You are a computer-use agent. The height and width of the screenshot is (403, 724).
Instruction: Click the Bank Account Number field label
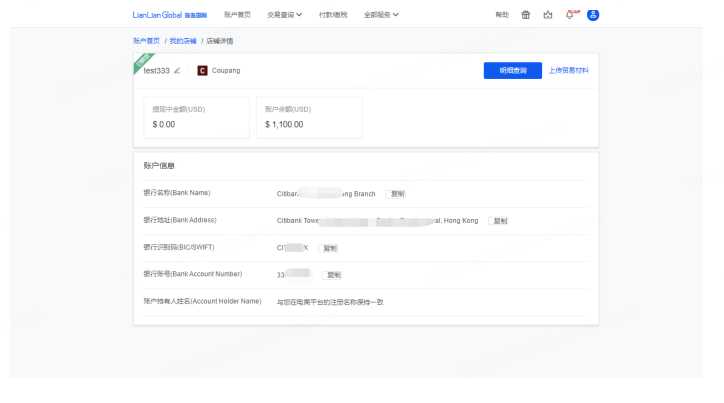pos(193,274)
